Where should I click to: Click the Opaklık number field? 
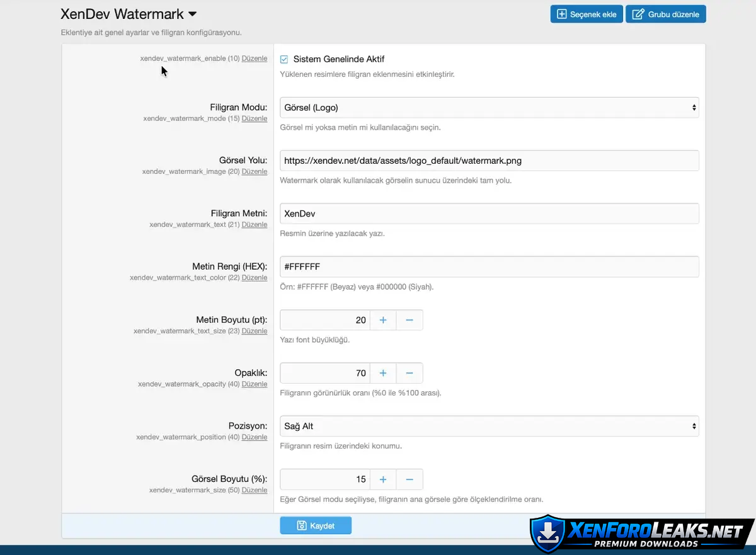[324, 373]
